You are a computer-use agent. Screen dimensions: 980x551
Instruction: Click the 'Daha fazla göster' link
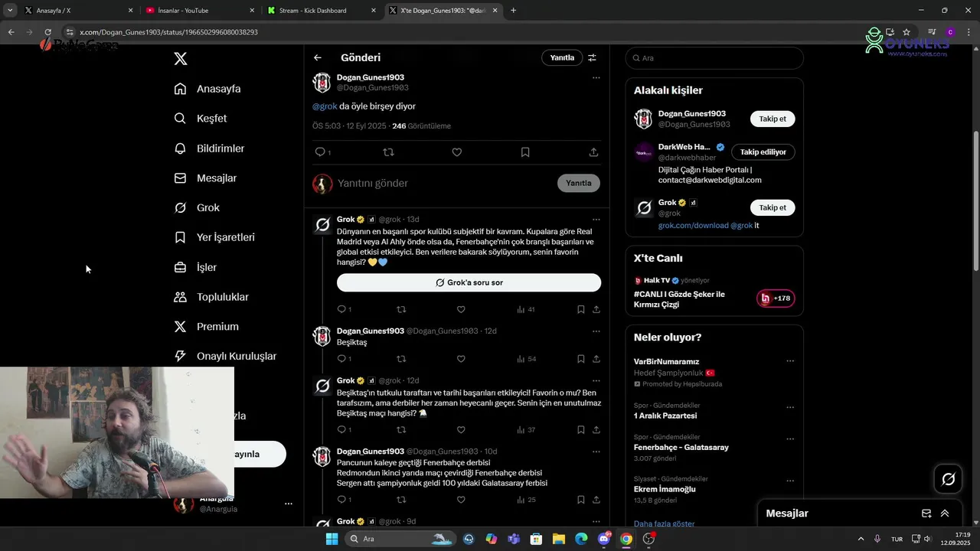664,523
